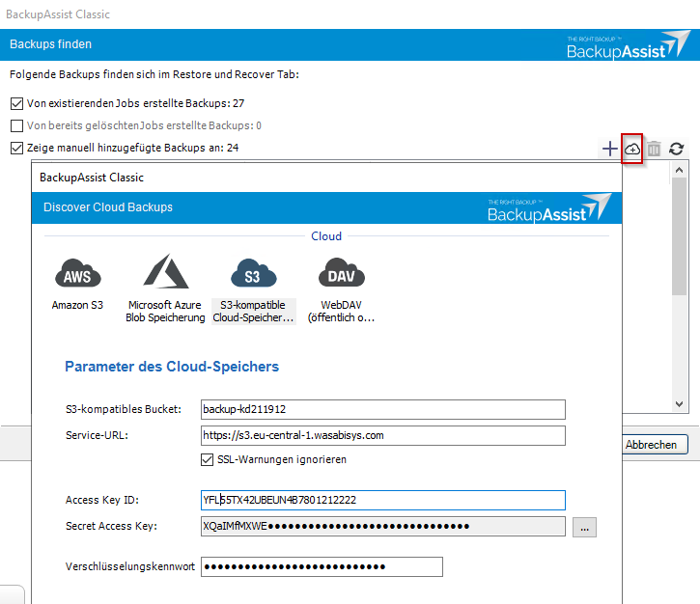Screen dimensions: 700x604
Task: Click the refresh backups icon
Action: tap(677, 149)
